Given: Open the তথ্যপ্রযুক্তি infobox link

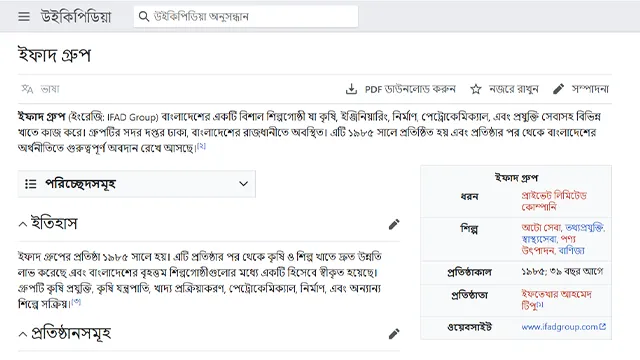Looking at the screenshot, I should pyautogui.click(x=584, y=228).
